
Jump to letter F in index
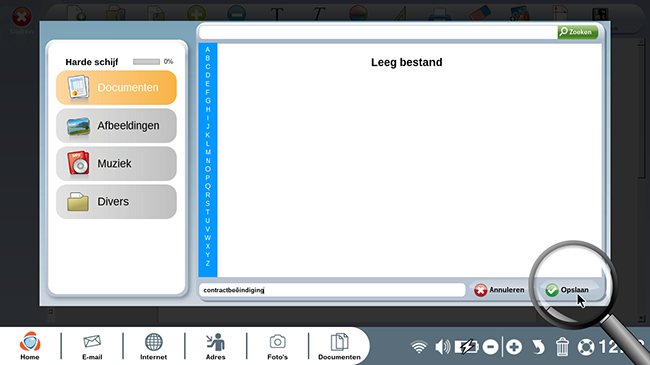coord(208,92)
